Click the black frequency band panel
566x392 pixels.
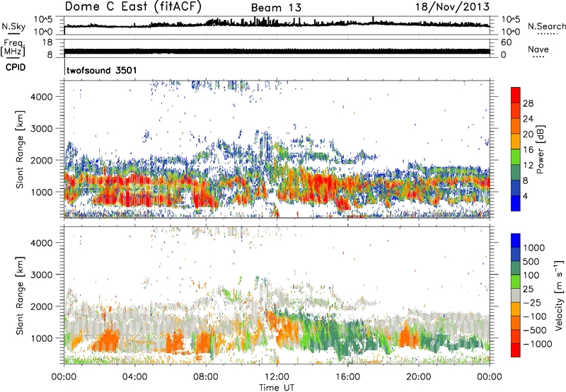pyautogui.click(x=277, y=48)
